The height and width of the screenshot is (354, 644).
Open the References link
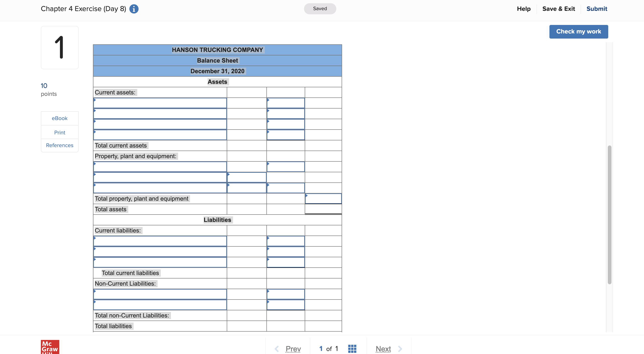click(60, 145)
